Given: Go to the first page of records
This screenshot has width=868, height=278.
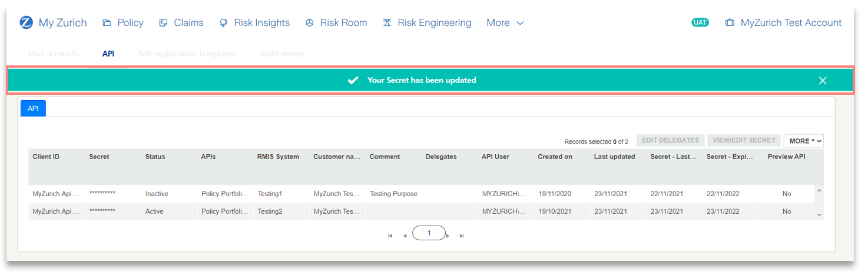Looking at the screenshot, I should click(390, 236).
